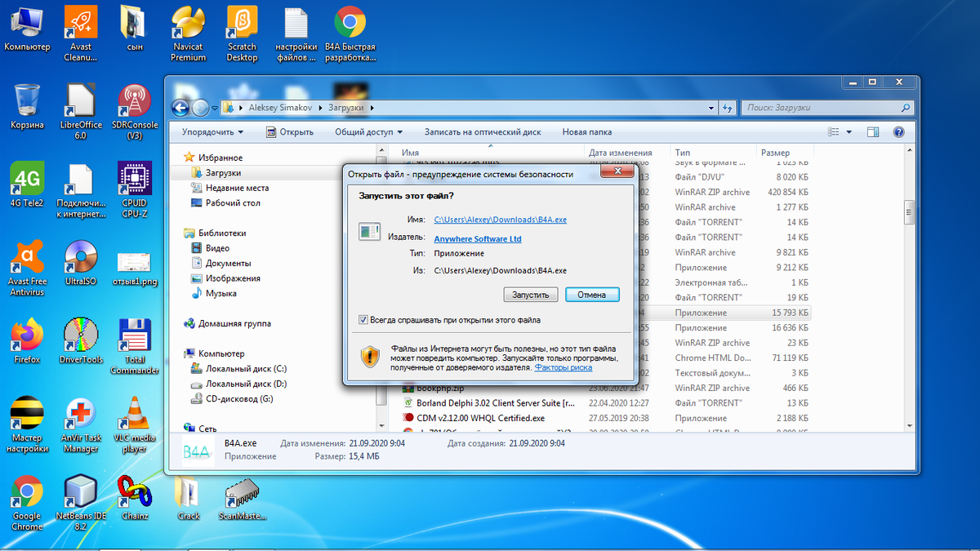
Task: Click the Explorer refresh button beside address bar
Action: (x=728, y=107)
